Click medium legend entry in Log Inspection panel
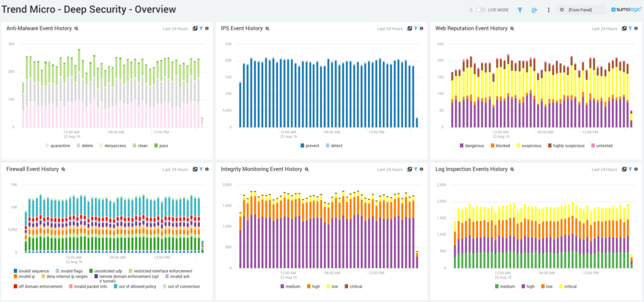The height and width of the screenshot is (302, 644). (x=504, y=286)
